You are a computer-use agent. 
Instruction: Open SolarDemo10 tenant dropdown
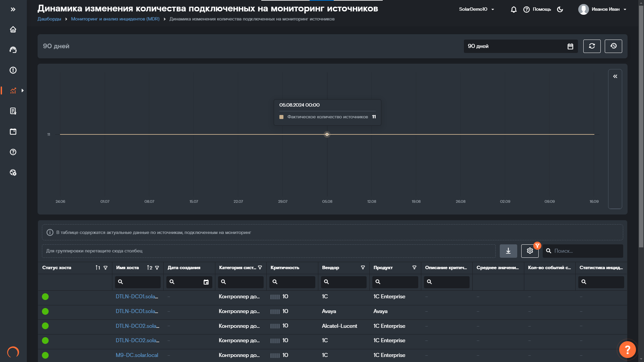476,9
